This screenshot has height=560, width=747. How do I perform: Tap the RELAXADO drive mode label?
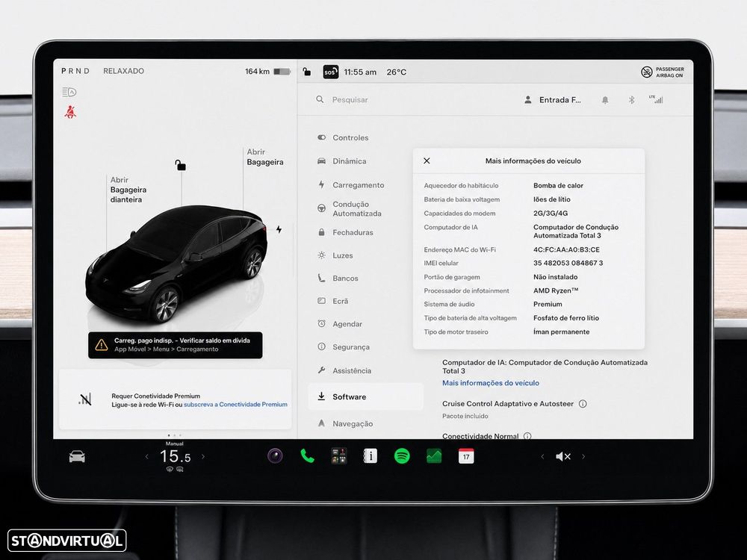pos(123,71)
